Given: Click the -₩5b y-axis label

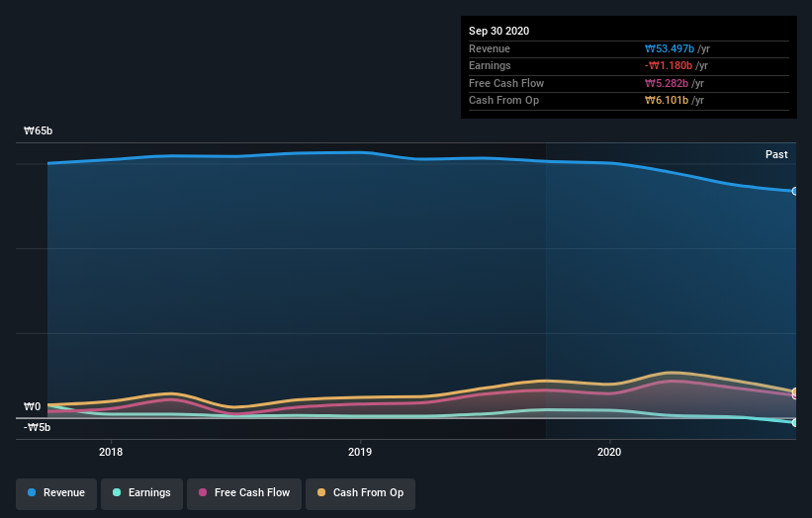Looking at the screenshot, I should (37, 427).
